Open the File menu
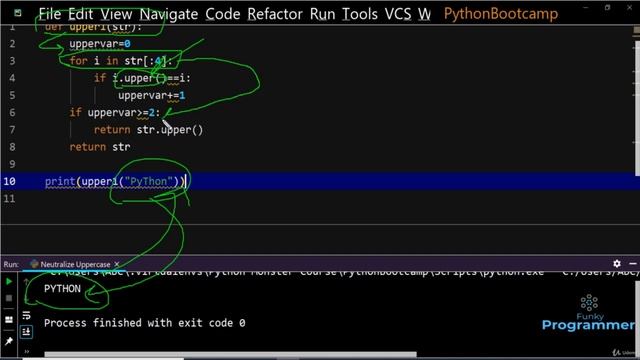Screen dimensions: 640x360 tap(49, 14)
